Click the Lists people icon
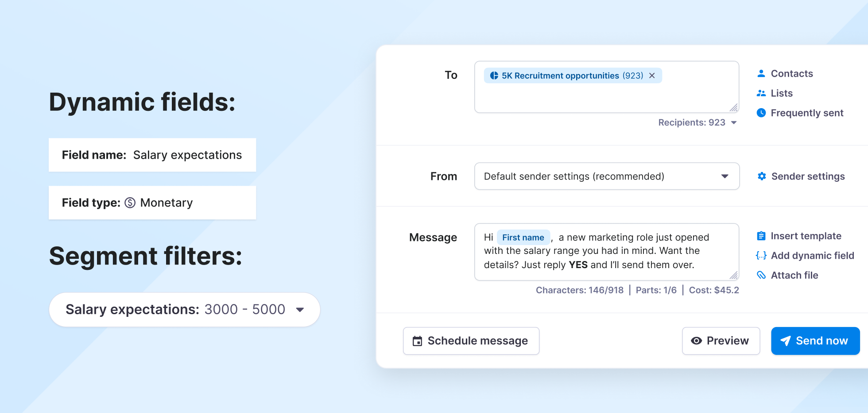 pos(761,93)
